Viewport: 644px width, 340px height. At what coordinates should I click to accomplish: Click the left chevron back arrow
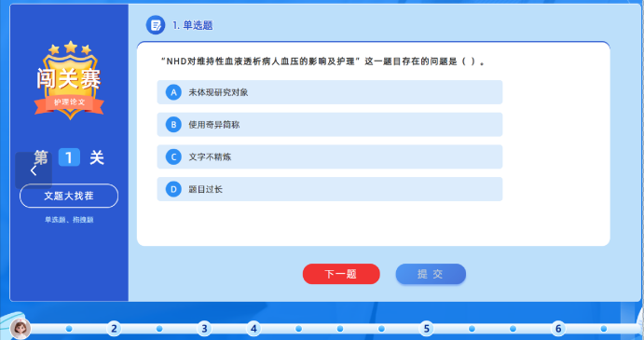[34, 170]
